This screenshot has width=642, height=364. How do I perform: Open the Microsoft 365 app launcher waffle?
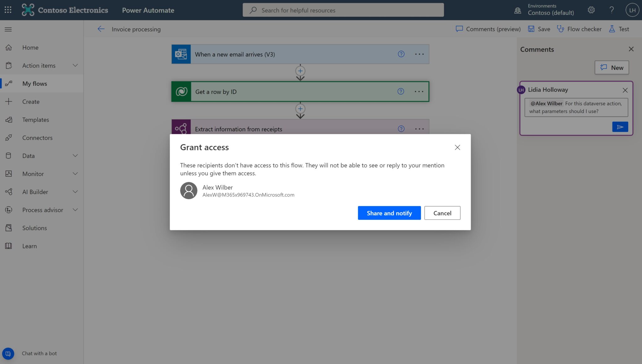point(8,10)
